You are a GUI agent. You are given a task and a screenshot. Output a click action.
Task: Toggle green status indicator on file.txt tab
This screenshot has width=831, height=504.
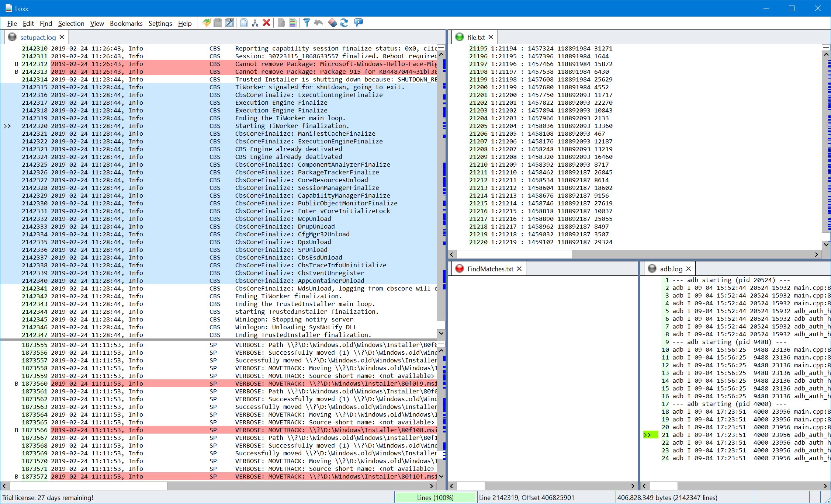click(460, 37)
